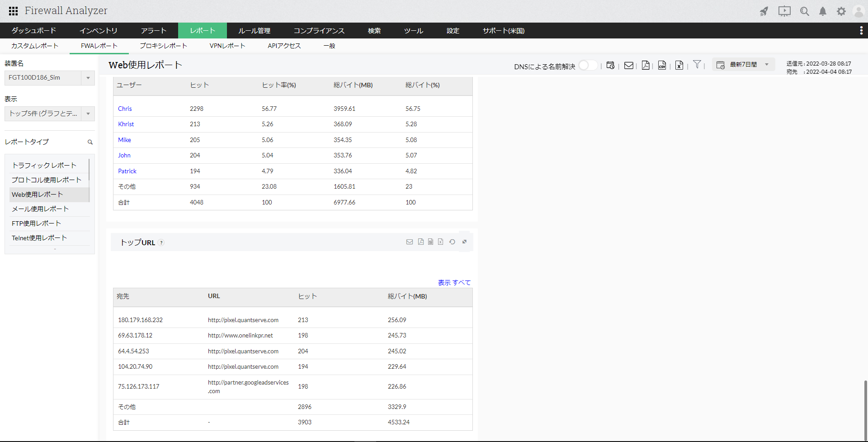868x442 pixels.
Task: Toggle the DNSによる名前解決 switch
Action: click(587, 66)
